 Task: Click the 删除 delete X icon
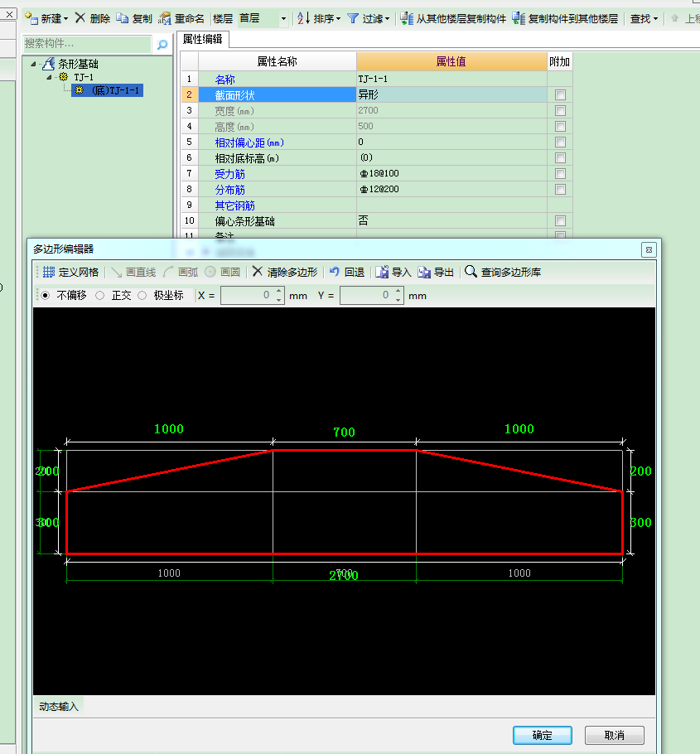tap(80, 18)
